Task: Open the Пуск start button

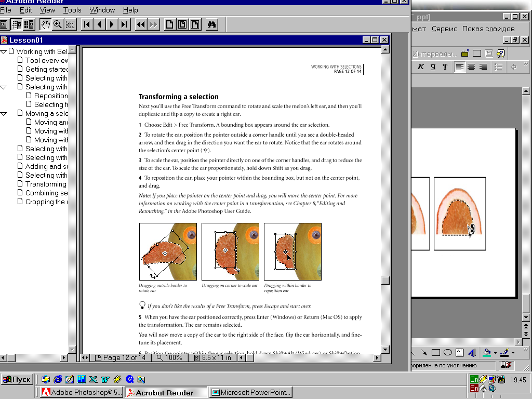Action: pos(17,379)
